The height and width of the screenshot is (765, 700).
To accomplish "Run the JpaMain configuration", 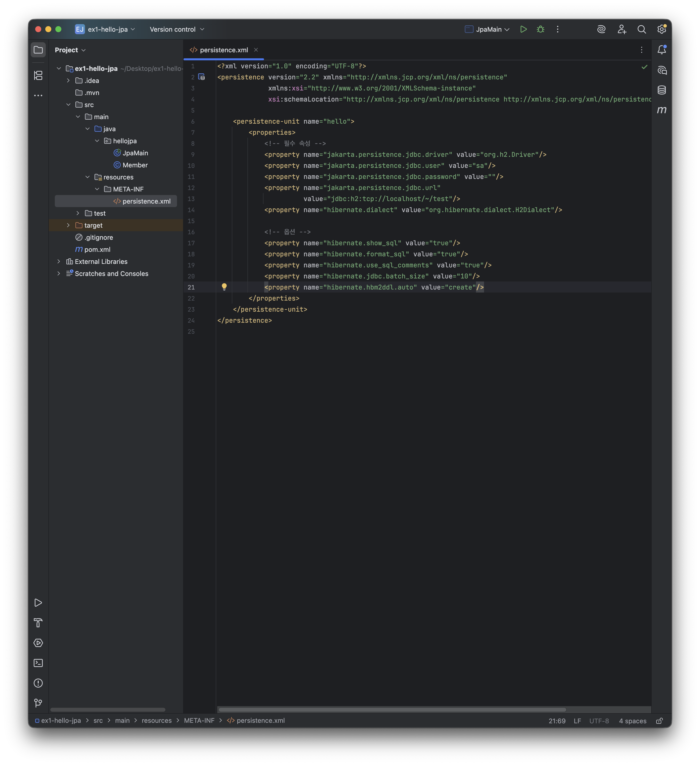I will coord(523,29).
